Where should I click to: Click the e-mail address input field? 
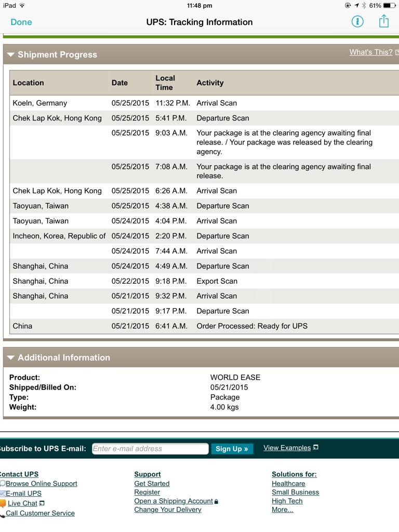150,448
